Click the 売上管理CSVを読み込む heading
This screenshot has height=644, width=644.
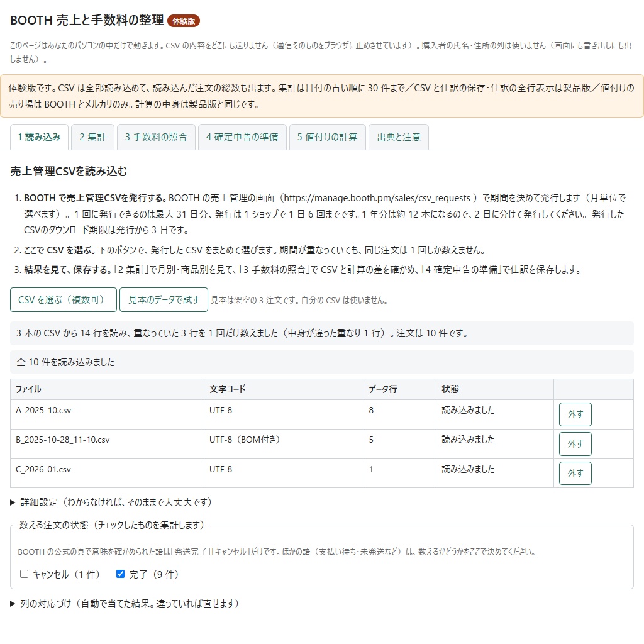coord(69,171)
